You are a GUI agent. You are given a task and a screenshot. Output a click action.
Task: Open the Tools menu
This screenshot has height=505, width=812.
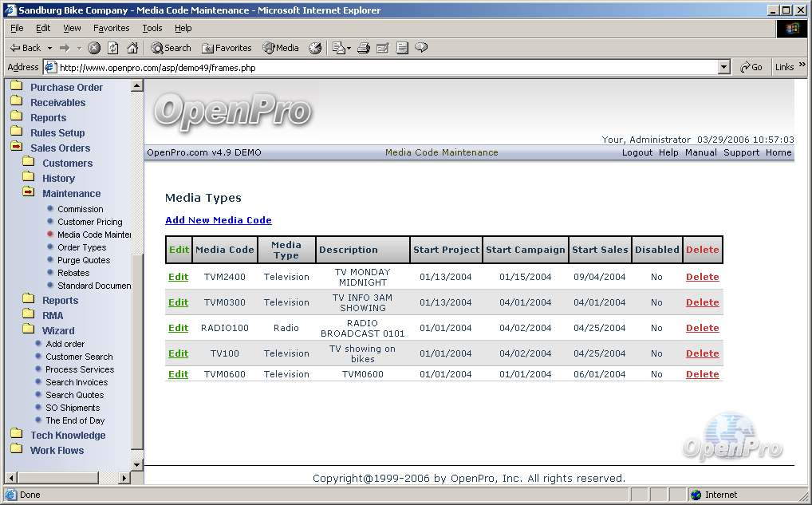click(152, 28)
